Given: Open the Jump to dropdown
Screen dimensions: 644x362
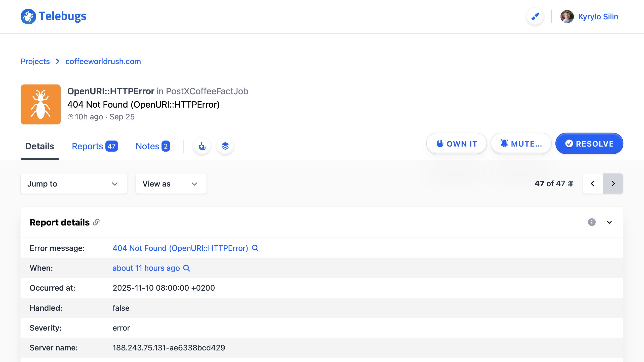Looking at the screenshot, I should [x=73, y=184].
